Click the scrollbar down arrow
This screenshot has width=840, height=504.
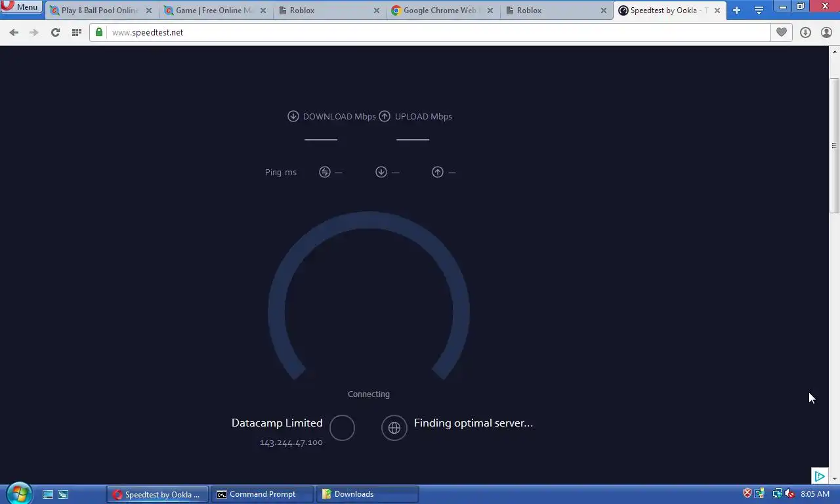click(835, 478)
